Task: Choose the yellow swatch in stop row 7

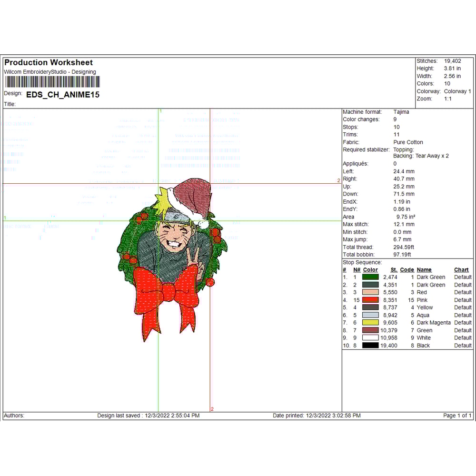Action: [370, 323]
